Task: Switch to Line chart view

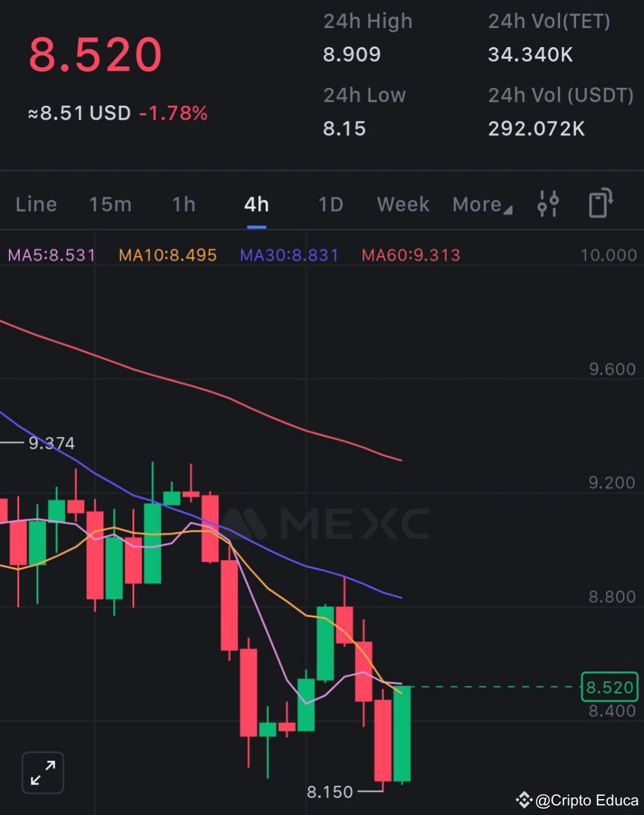Action: 35,204
